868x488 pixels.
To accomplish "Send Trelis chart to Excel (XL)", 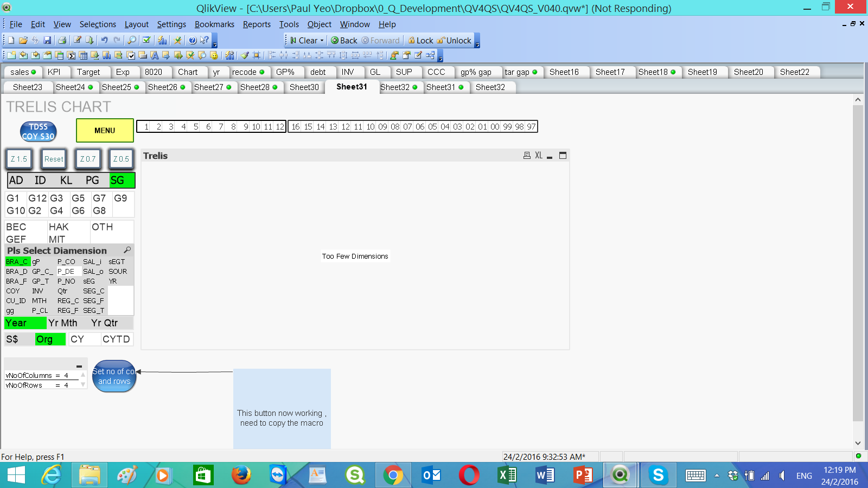I will pos(539,156).
